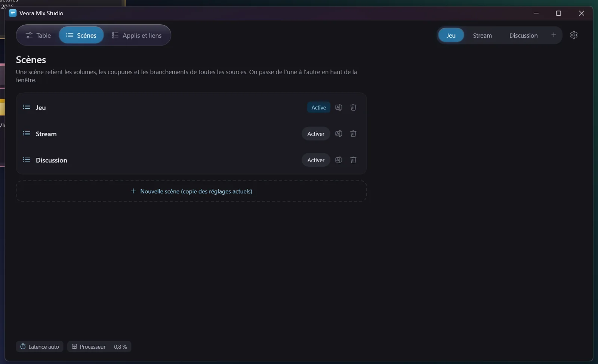The height and width of the screenshot is (364, 598).
Task: Click the Scènes heading
Action: click(x=31, y=60)
